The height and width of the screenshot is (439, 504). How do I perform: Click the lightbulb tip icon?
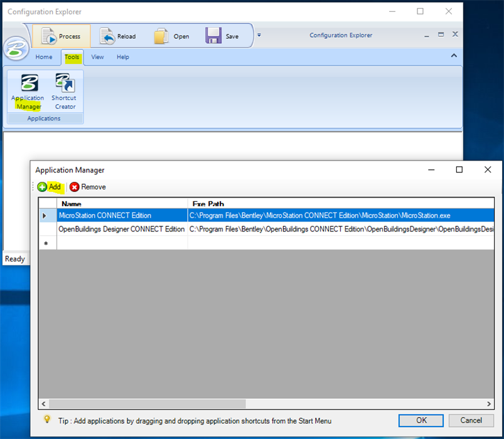(x=47, y=419)
